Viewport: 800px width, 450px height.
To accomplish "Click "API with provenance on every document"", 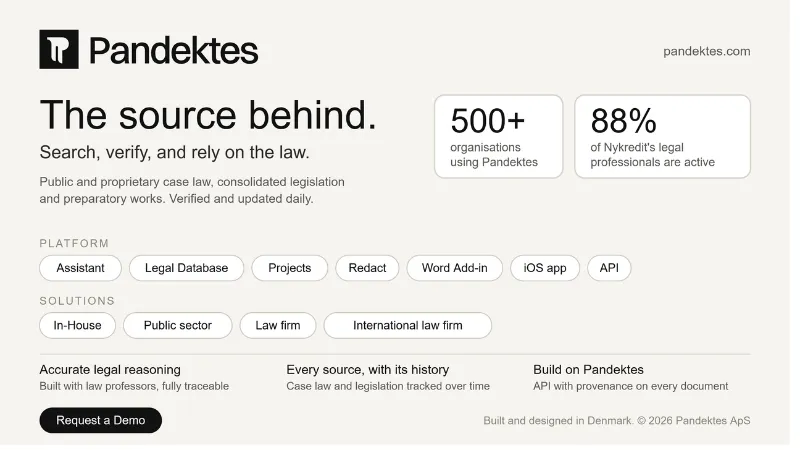I will tap(631, 386).
